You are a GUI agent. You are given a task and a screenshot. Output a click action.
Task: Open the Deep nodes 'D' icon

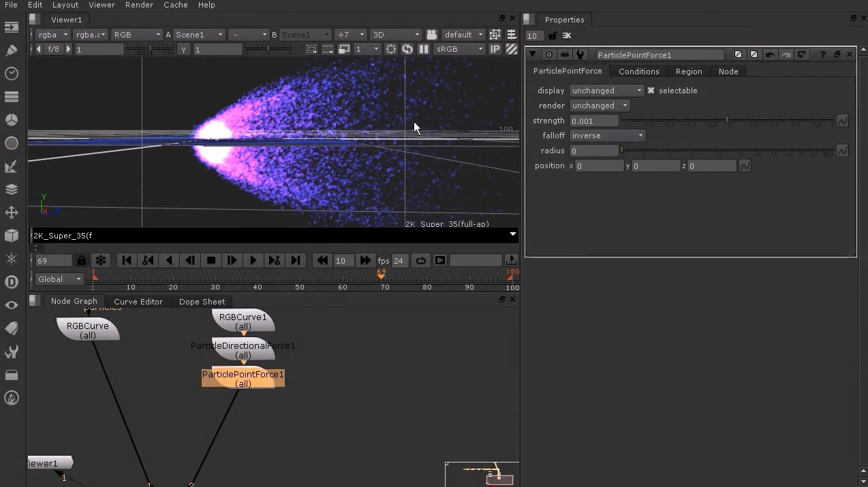[11, 281]
